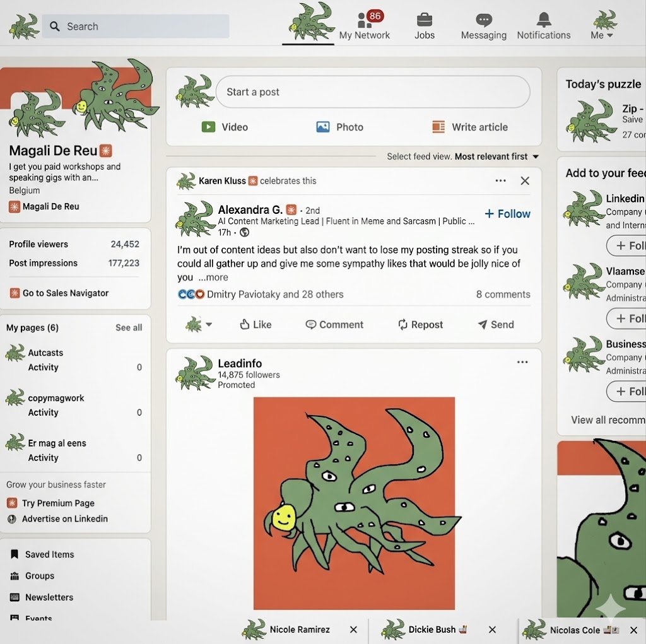Expand …more on Alexandra G.'s post
Screen dimensions: 646x644
click(x=213, y=278)
